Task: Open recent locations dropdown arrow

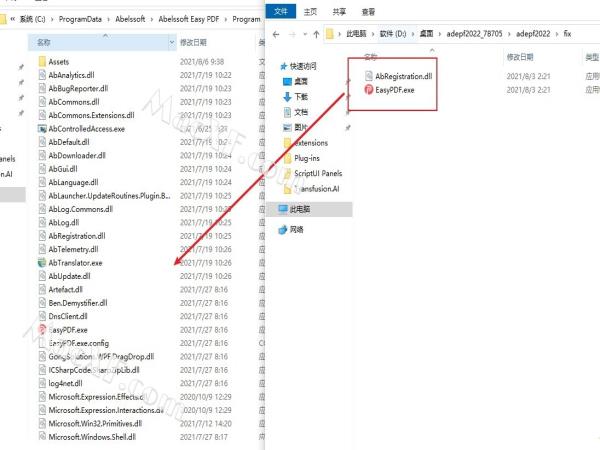Action: coord(305,34)
